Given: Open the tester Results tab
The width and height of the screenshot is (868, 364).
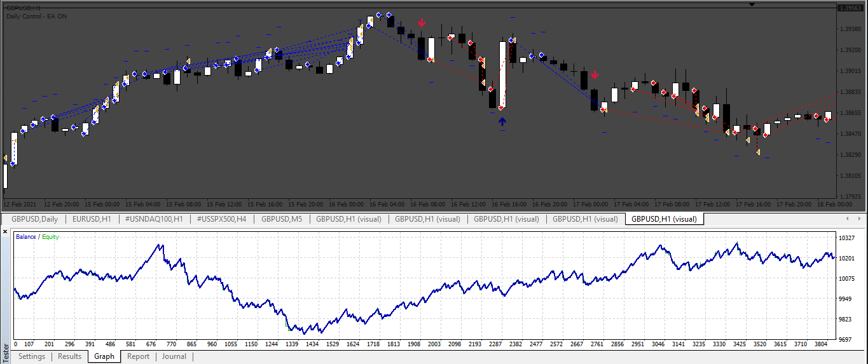Looking at the screenshot, I should [x=70, y=356].
